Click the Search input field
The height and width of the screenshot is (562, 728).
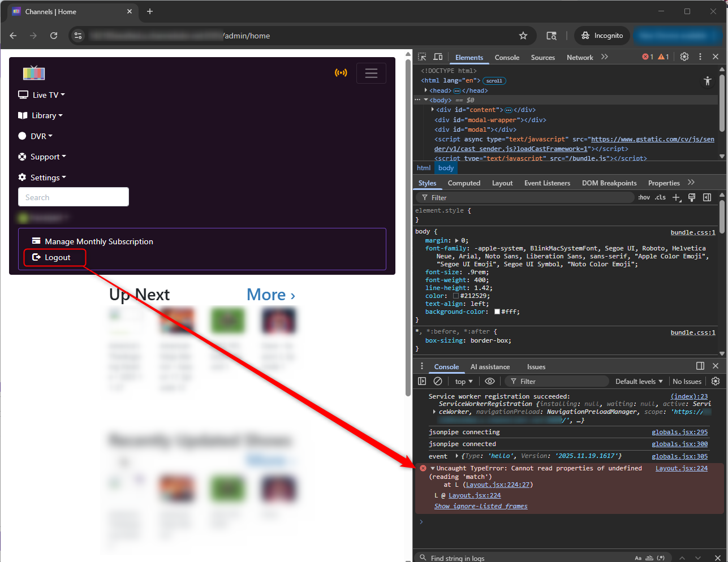[x=74, y=197]
